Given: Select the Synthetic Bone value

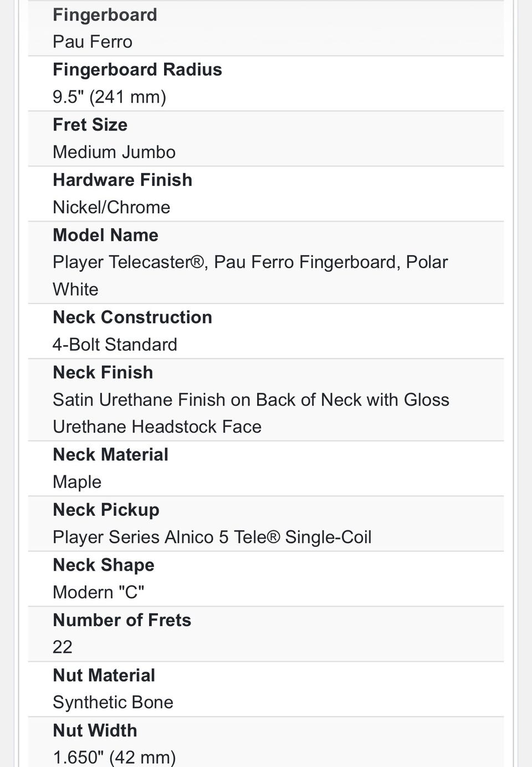Looking at the screenshot, I should click(x=112, y=703).
